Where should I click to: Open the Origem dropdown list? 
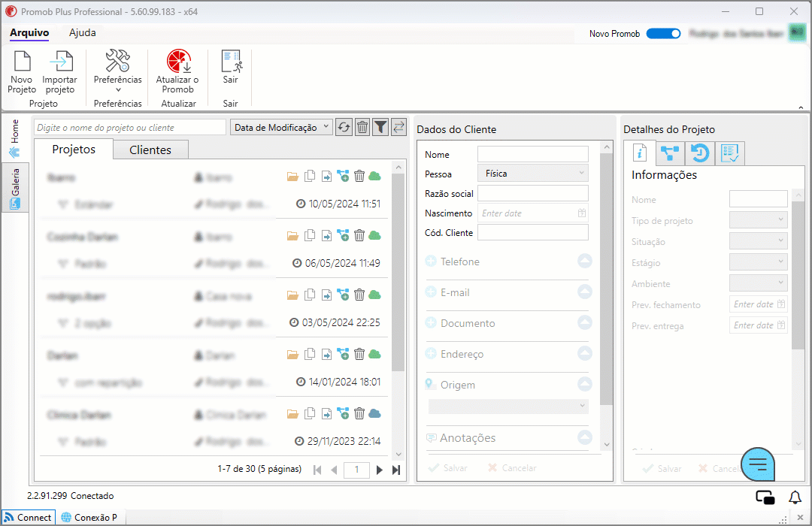(508, 406)
